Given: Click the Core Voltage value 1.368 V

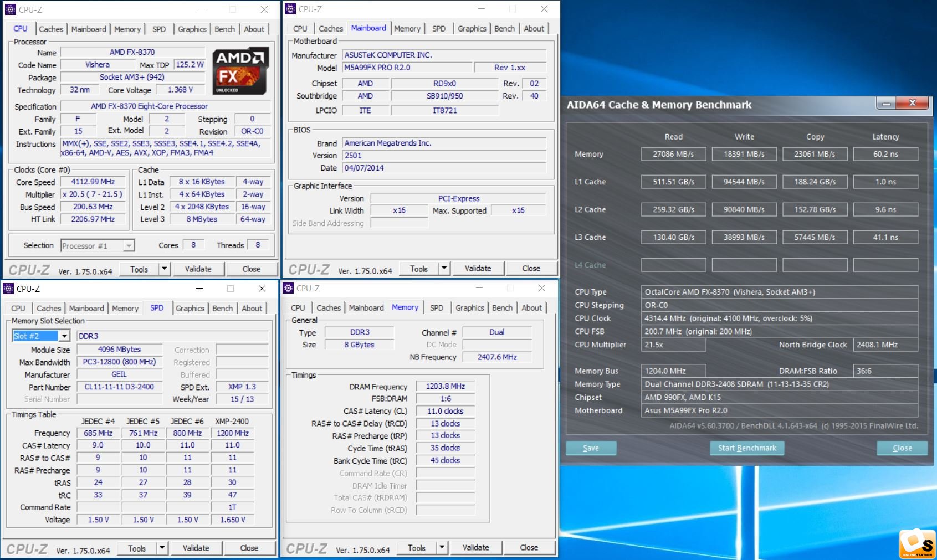Looking at the screenshot, I should click(x=181, y=90).
